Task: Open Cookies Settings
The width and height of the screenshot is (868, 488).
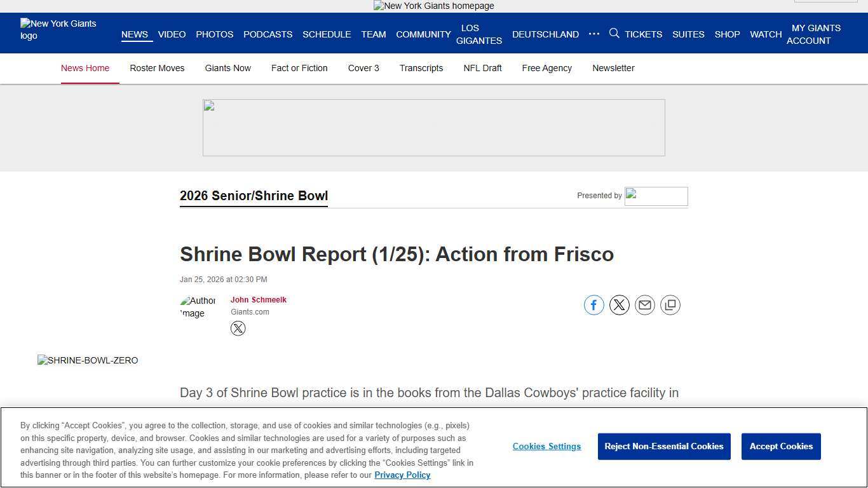Action: click(546, 446)
